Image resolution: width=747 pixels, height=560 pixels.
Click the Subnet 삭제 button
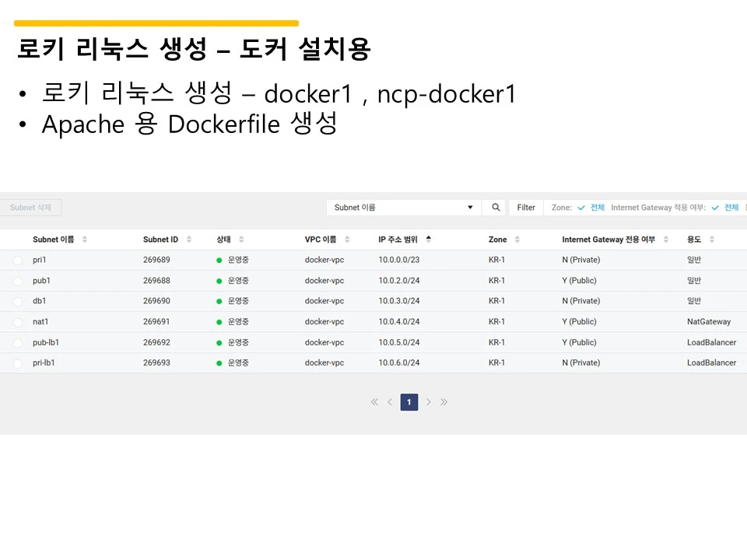(x=30, y=208)
